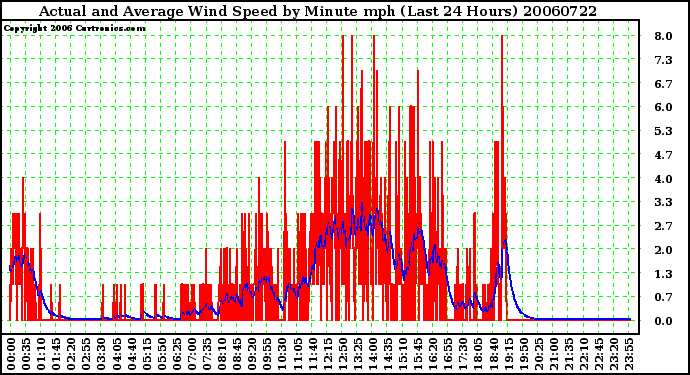Click the 23:20 time label

[x=614, y=354]
